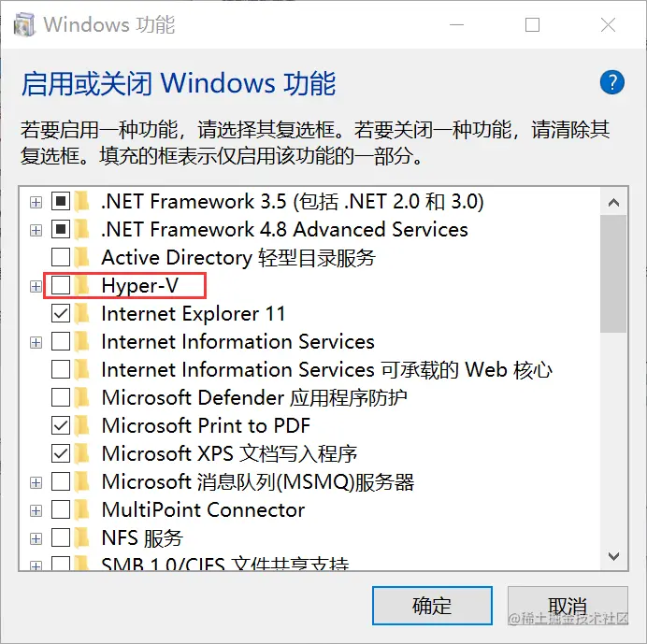Expand the .NET Framework 3.5 node
Image resolution: width=647 pixels, height=644 pixels.
click(x=36, y=201)
